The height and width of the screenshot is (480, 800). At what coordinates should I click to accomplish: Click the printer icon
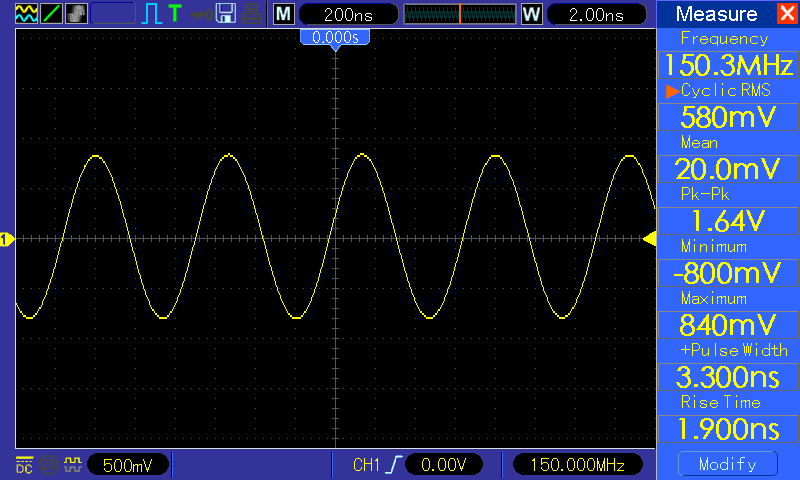252,14
